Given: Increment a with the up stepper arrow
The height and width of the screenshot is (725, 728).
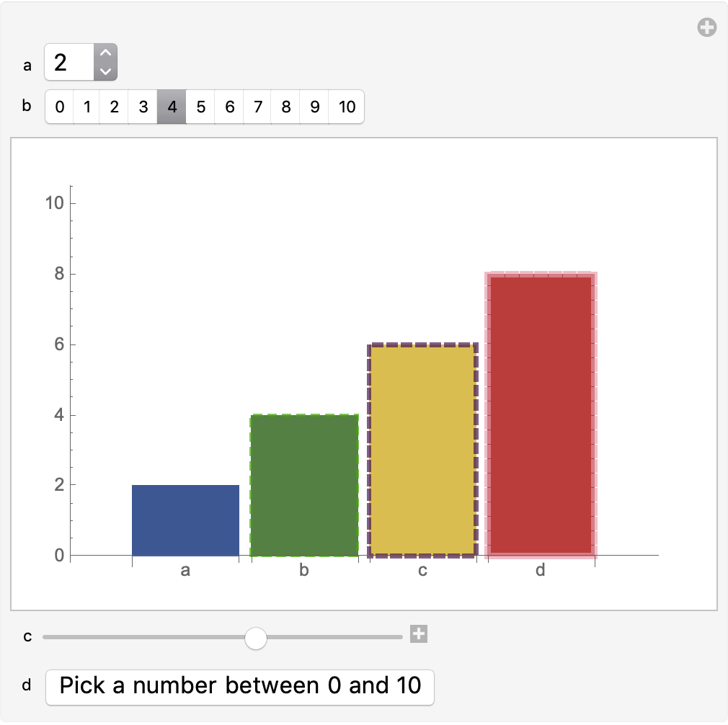Looking at the screenshot, I should click(x=105, y=53).
